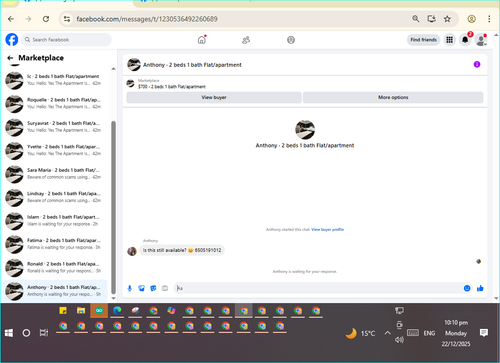This screenshot has height=363, width=500.
Task: Open the Roquelle conversation
Action: point(55,103)
